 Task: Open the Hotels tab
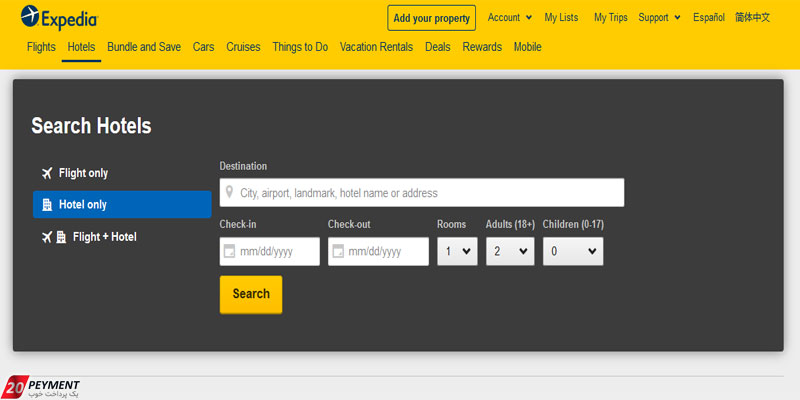click(x=81, y=47)
